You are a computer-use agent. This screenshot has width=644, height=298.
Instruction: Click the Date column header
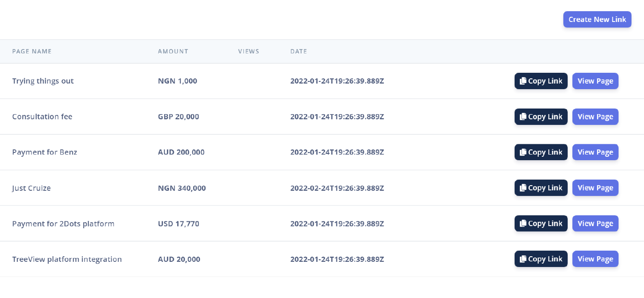[x=298, y=51]
